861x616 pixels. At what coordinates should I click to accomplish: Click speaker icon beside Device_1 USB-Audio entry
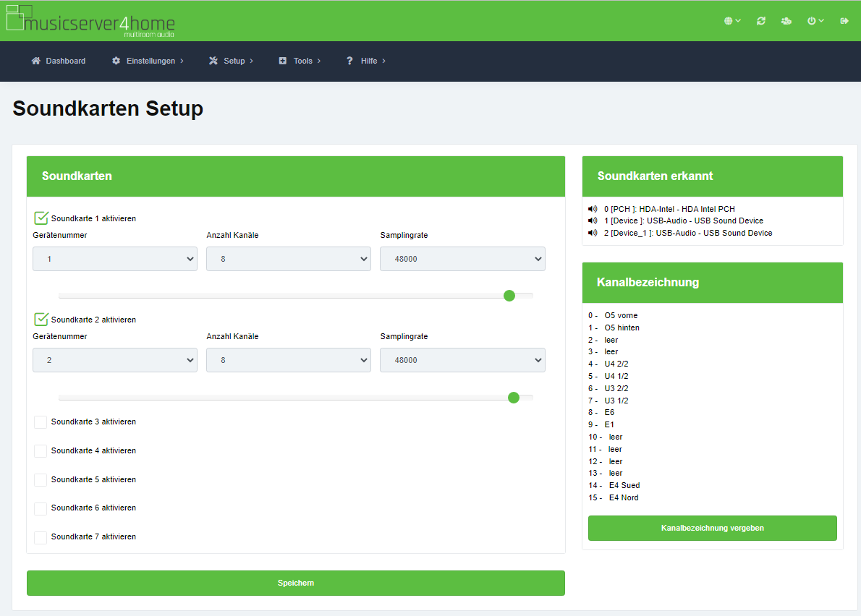point(593,233)
